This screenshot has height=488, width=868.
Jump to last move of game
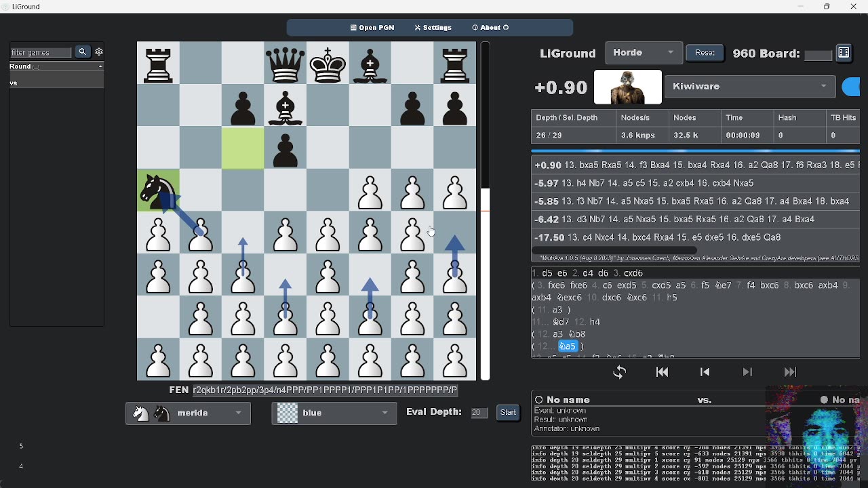click(791, 372)
